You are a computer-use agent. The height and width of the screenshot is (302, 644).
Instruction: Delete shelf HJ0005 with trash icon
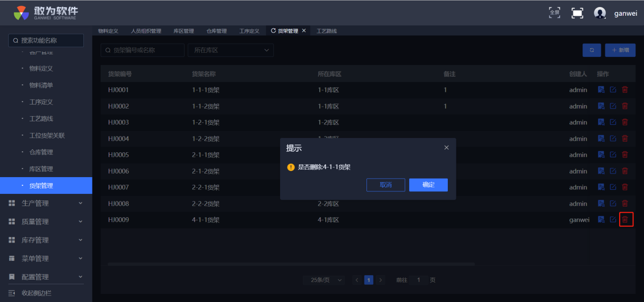tap(625, 155)
